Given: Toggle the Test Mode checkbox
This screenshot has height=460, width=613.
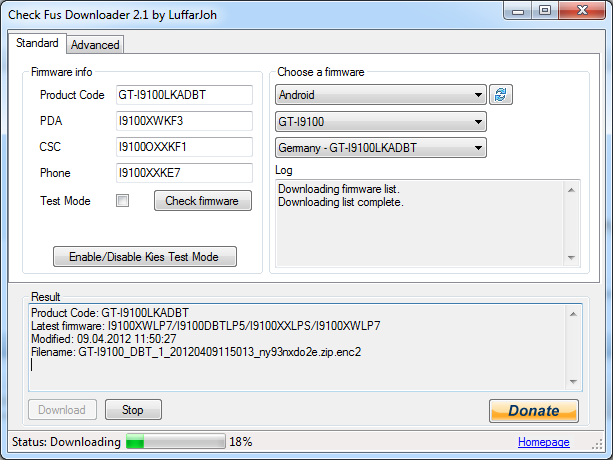Looking at the screenshot, I should coord(122,200).
